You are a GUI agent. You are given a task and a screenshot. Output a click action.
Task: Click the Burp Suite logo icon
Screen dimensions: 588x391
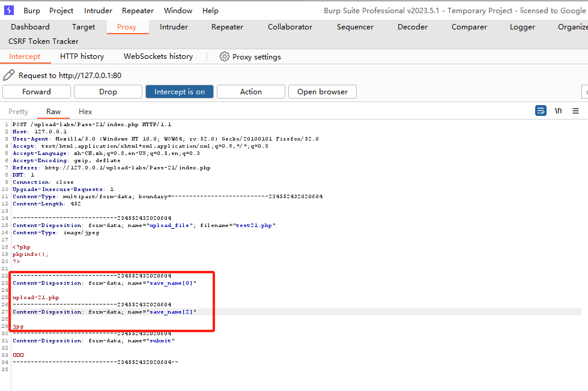[9, 10]
